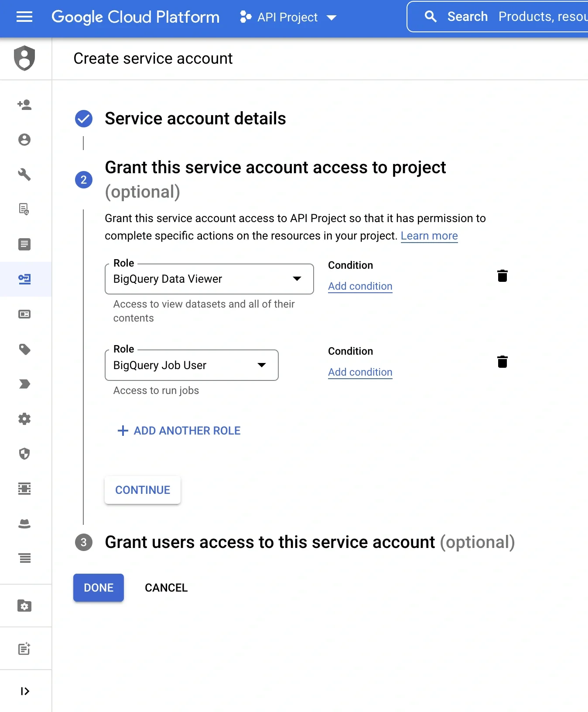Open step 3 Grant users access
This screenshot has width=588, height=712.
pos(310,542)
